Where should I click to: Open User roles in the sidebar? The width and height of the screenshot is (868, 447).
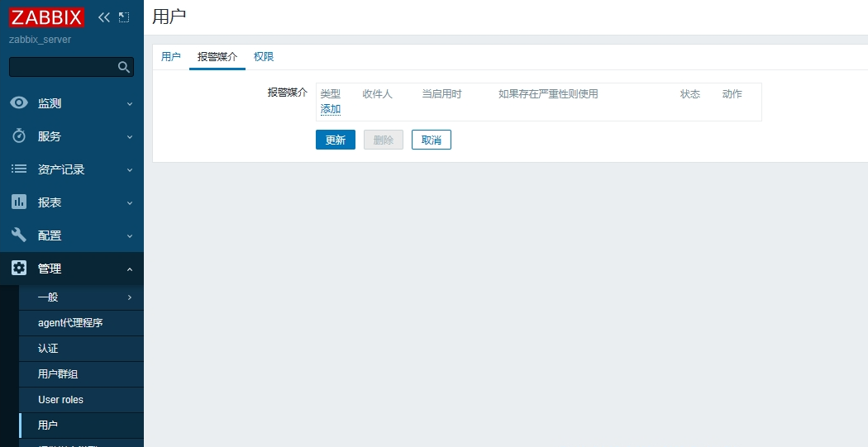60,400
